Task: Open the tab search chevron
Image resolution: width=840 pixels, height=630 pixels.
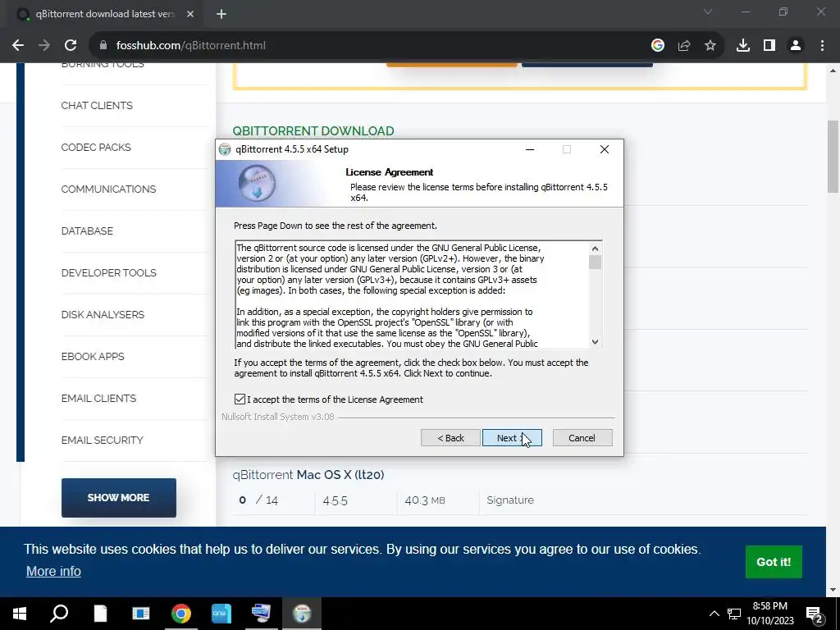Action: [x=708, y=11]
